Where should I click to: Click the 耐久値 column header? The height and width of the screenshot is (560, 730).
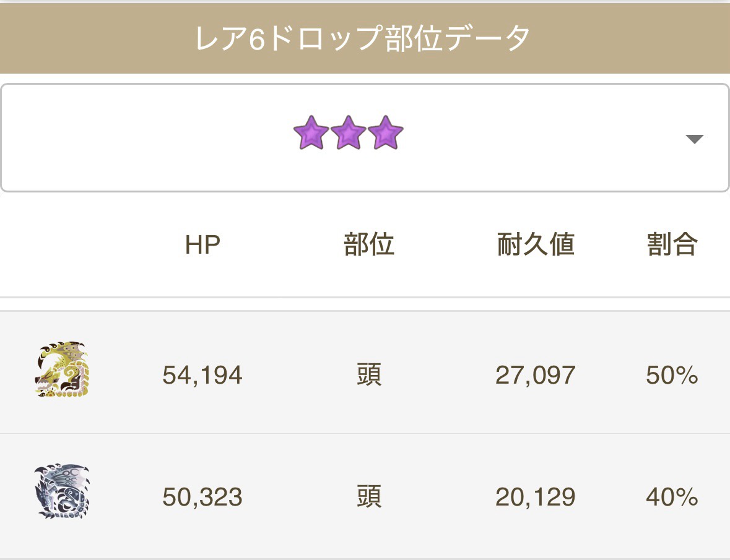[536, 244]
